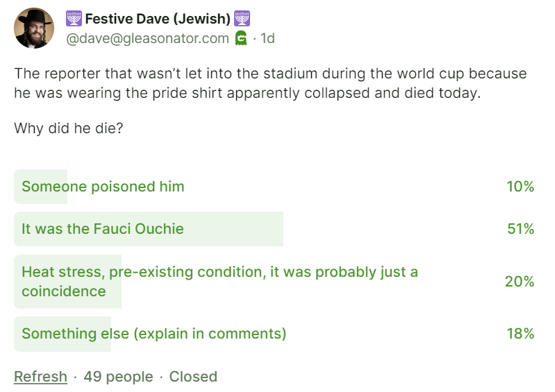Screen dimensions: 555x392
Task: Click the 18% poll result
Action: [520, 334]
